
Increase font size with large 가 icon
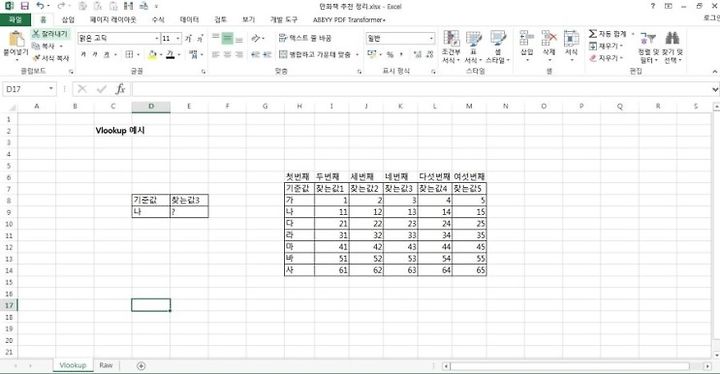pos(188,39)
